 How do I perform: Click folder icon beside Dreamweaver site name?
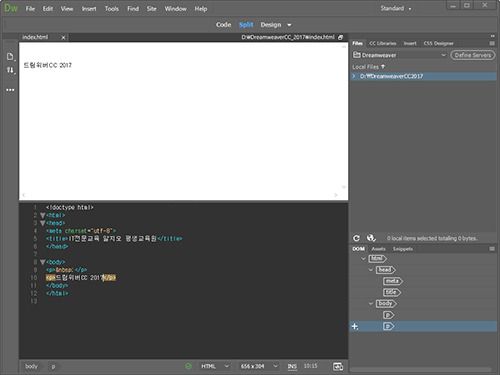357,55
